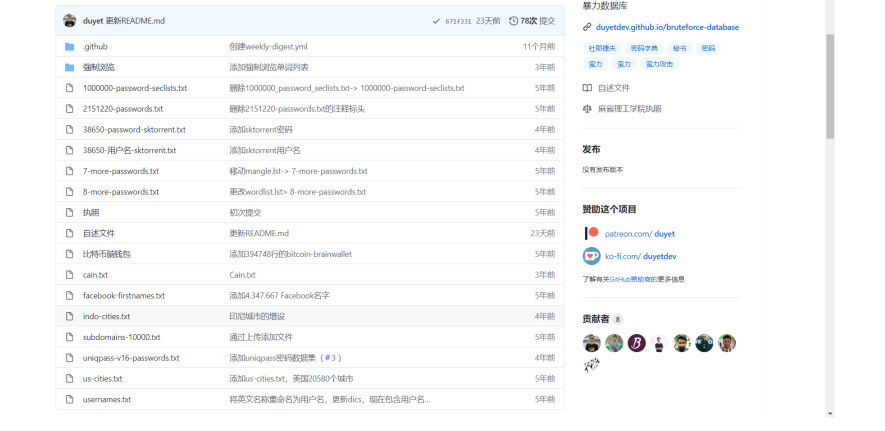
Task: Open the 强制浏览 folder
Action: [x=99, y=68]
